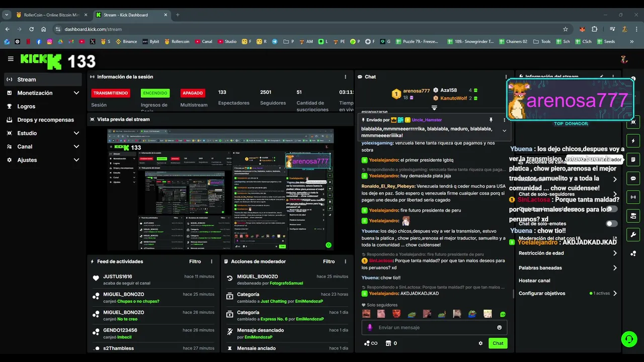Switch to the RollerCoin browser tab
The height and width of the screenshot is (362, 644).
pyautogui.click(x=51, y=15)
